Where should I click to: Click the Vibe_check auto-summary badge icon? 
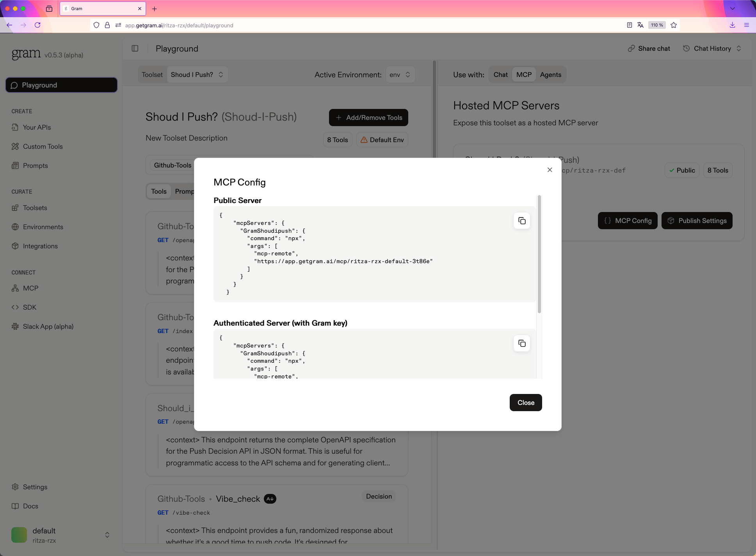click(x=270, y=499)
